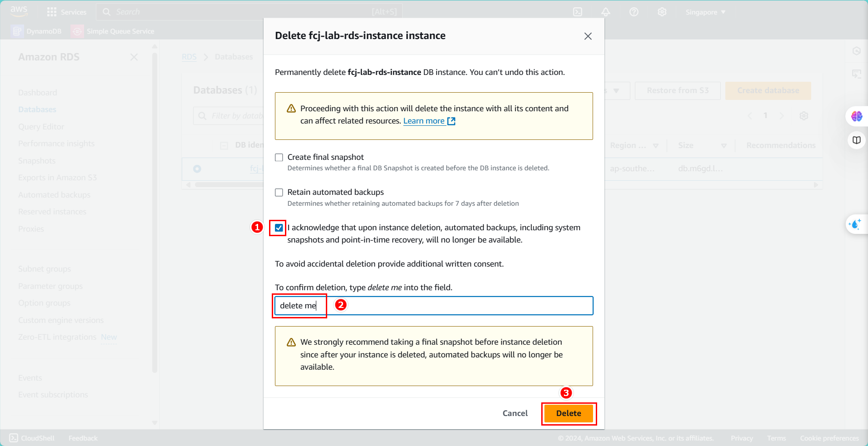The height and width of the screenshot is (446, 868).
Task: Open the help question mark icon
Action: tap(634, 12)
